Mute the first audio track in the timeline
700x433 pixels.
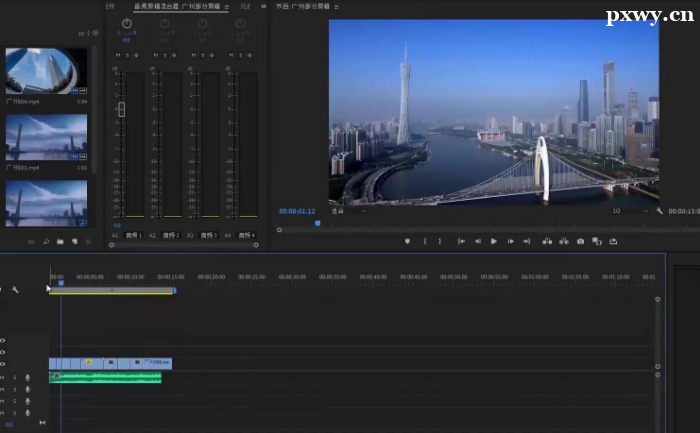click(x=3, y=377)
